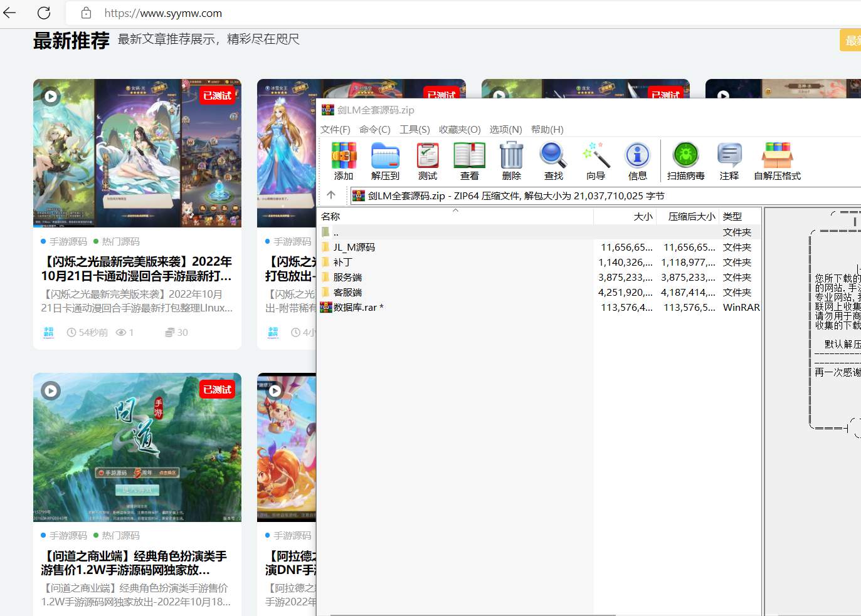Select the parent folder '..' row

coord(539,232)
